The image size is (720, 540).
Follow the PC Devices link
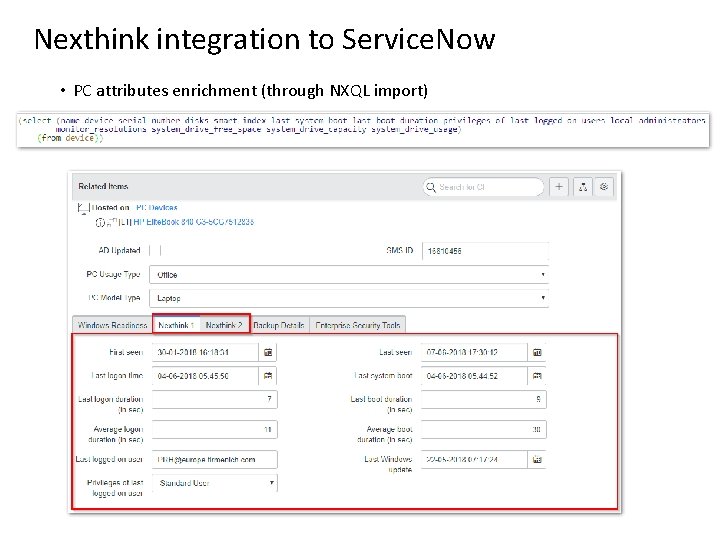coord(157,208)
